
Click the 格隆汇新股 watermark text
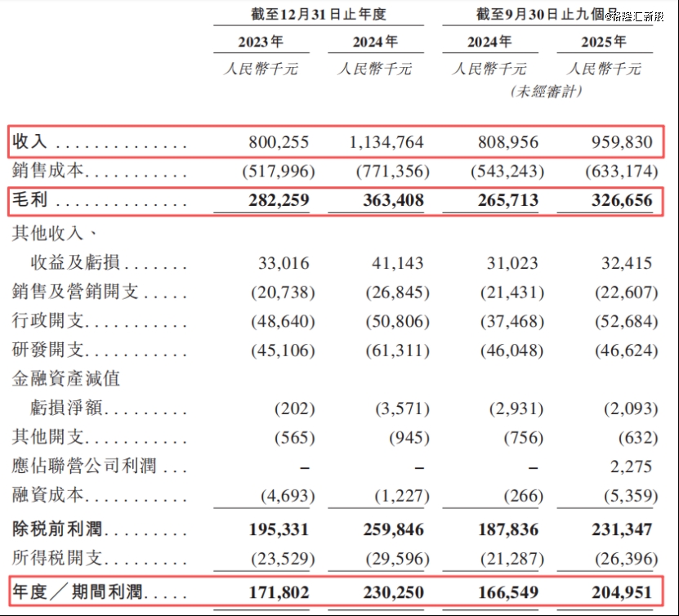pos(640,17)
